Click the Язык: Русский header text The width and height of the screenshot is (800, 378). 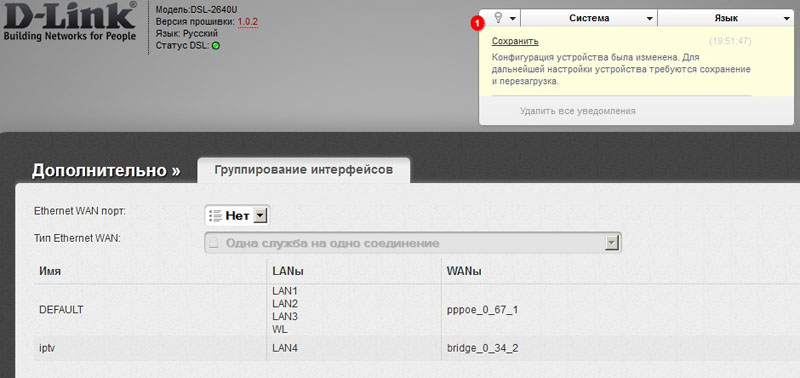point(187,33)
